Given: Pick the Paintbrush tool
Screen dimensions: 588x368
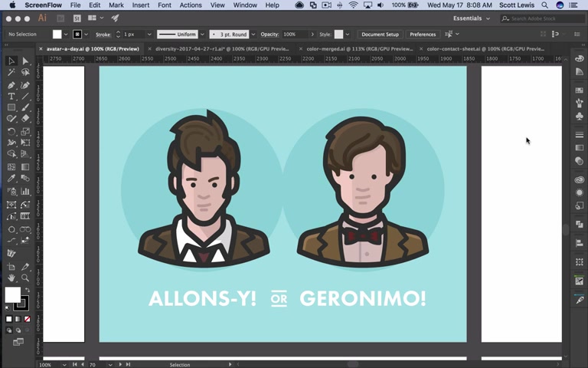Looking at the screenshot, I should [25, 107].
